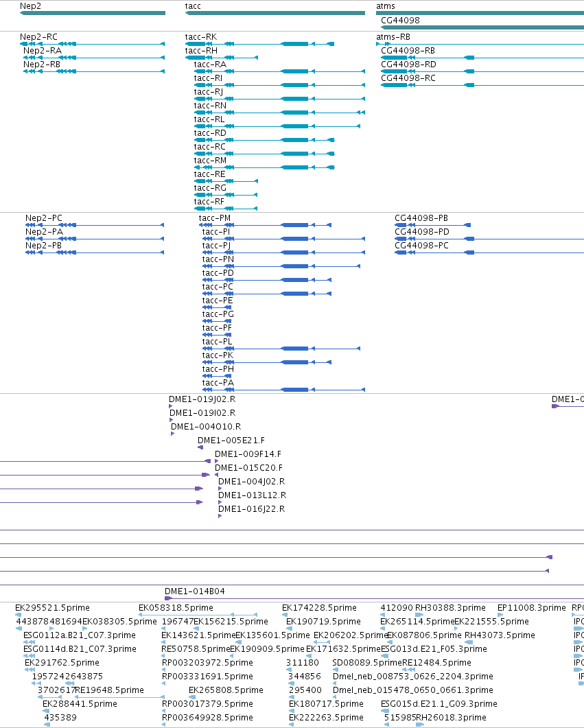The width and height of the screenshot is (584, 728).
Task: Select polypeptide tacc-PM
Action: pyautogui.click(x=215, y=218)
